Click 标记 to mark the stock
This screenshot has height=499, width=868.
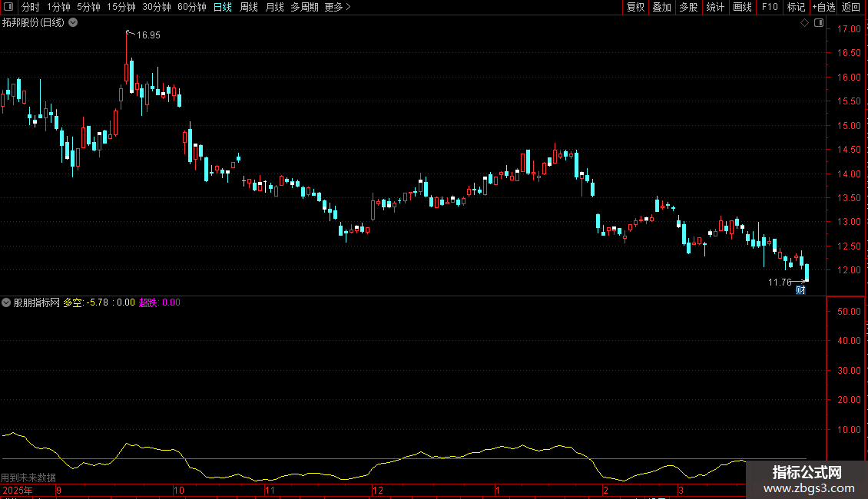tap(796, 7)
